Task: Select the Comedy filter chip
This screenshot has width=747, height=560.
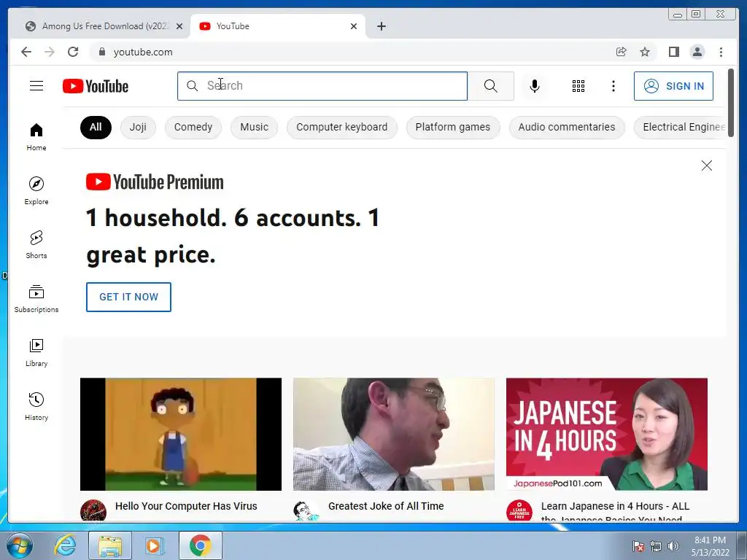Action: 193,127
